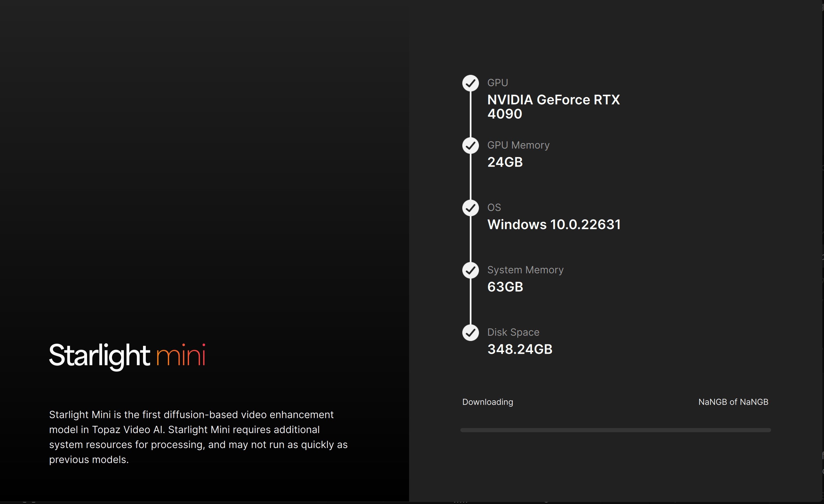
Task: Click the Disk Space checkmark icon
Action: coord(470,333)
